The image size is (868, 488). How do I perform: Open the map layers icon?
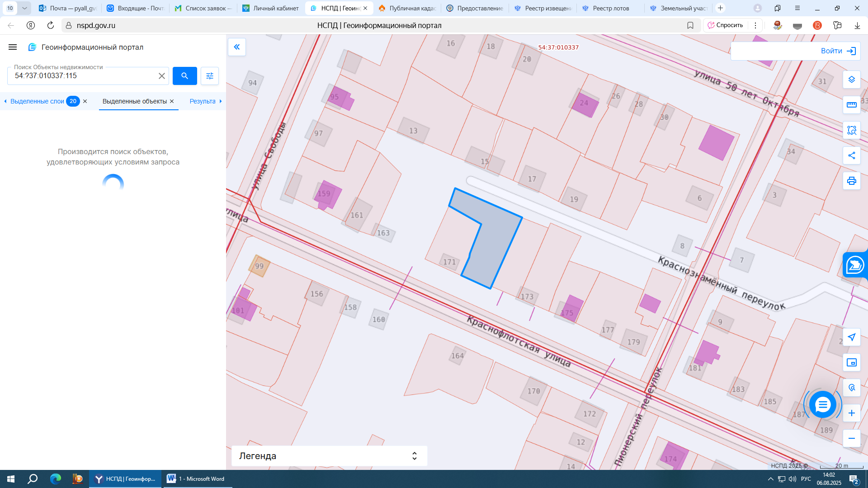851,80
